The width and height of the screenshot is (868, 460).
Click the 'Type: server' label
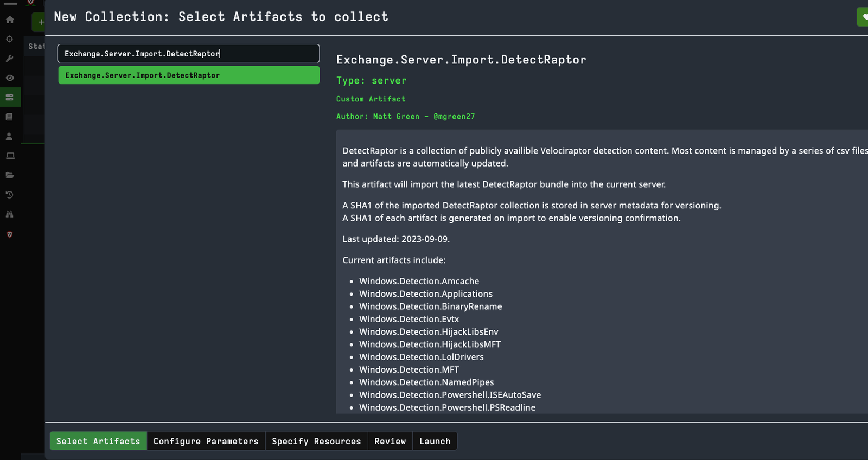coord(372,80)
